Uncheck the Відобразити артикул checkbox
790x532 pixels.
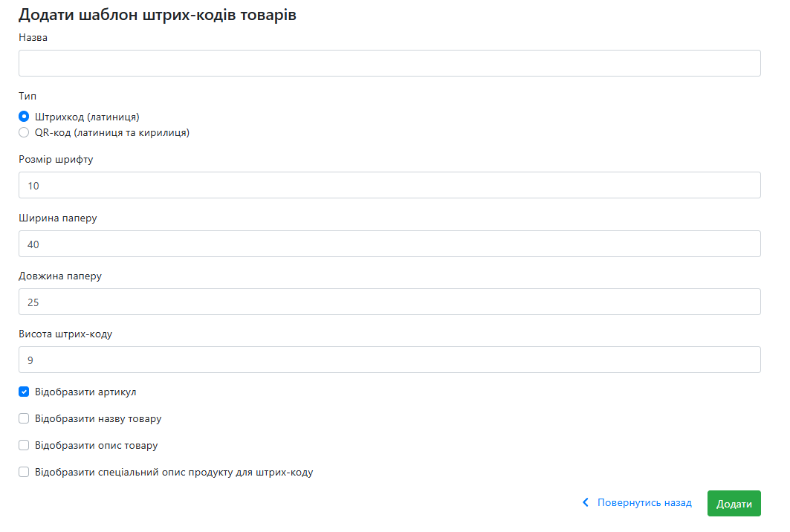24,392
